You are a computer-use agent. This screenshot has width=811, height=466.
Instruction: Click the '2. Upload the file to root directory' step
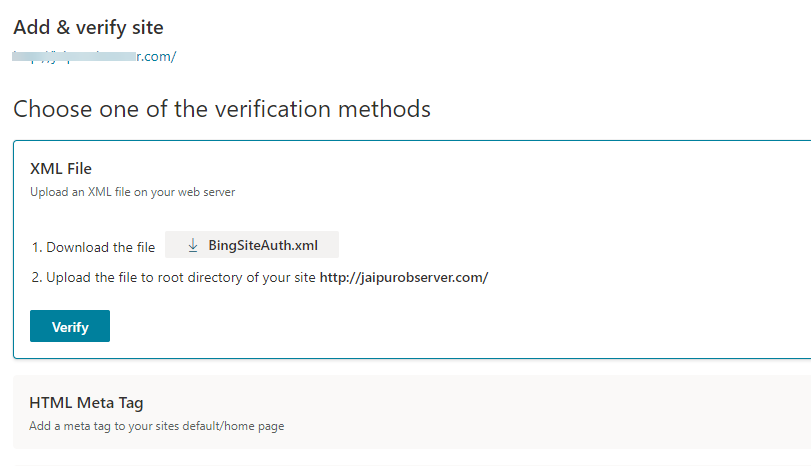coord(260,277)
